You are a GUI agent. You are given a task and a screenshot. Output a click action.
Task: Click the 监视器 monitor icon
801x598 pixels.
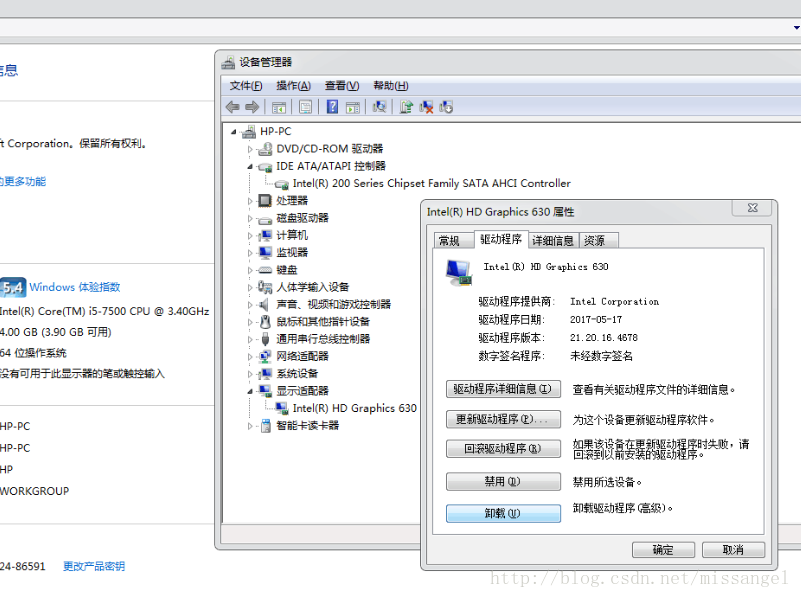click(x=265, y=253)
